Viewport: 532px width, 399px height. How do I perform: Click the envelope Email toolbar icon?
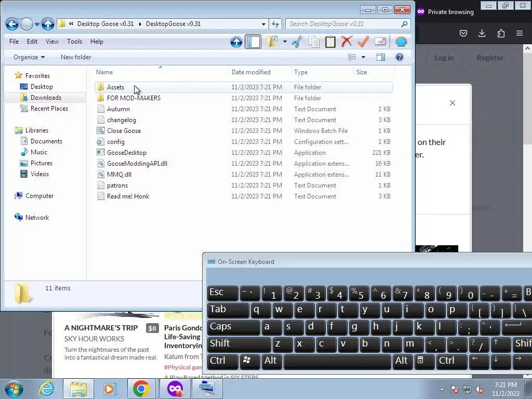pyautogui.click(x=380, y=42)
